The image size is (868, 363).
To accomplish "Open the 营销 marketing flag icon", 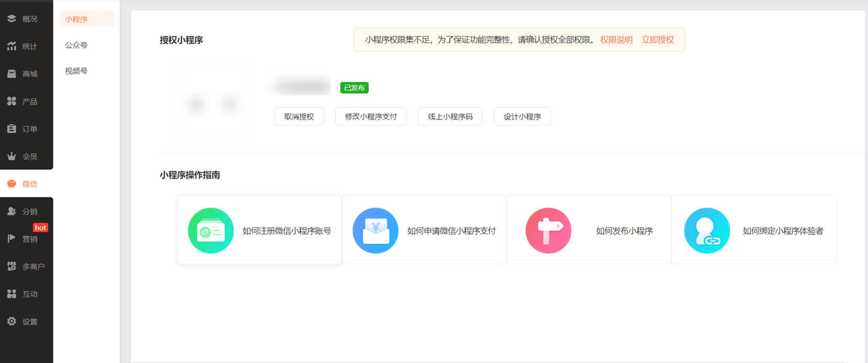I will [x=12, y=239].
